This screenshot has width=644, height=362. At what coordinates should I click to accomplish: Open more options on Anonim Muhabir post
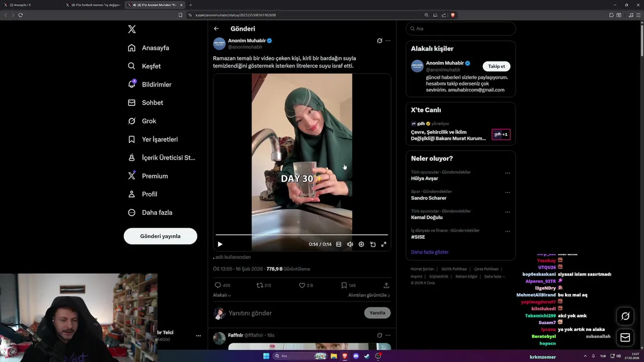tap(388, 41)
